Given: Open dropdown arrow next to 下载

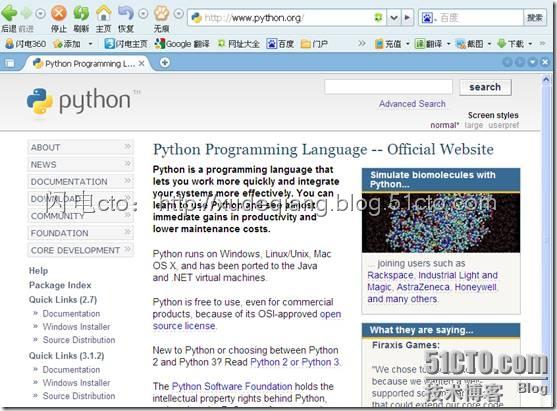Looking at the screenshot, I should 530,44.
